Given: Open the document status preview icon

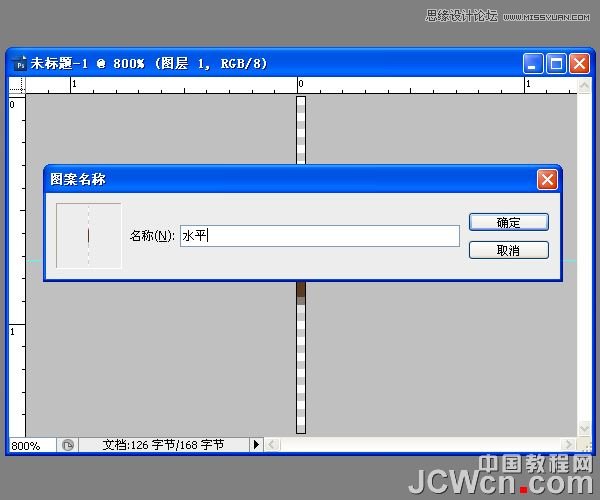Looking at the screenshot, I should (68, 445).
